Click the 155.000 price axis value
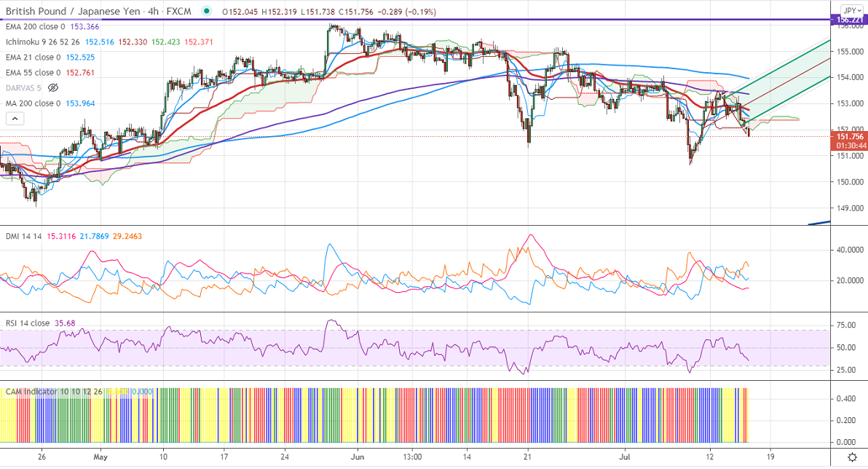 pyautogui.click(x=851, y=52)
